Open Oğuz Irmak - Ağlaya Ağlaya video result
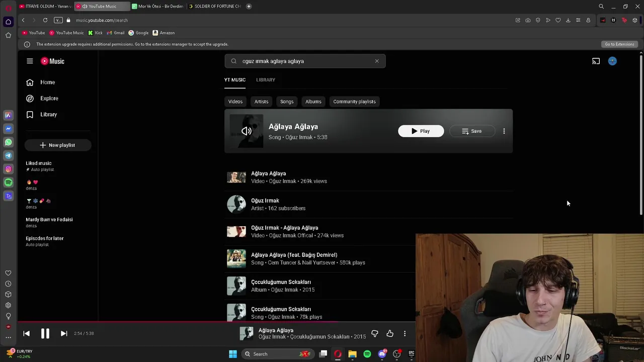 pos(368,231)
